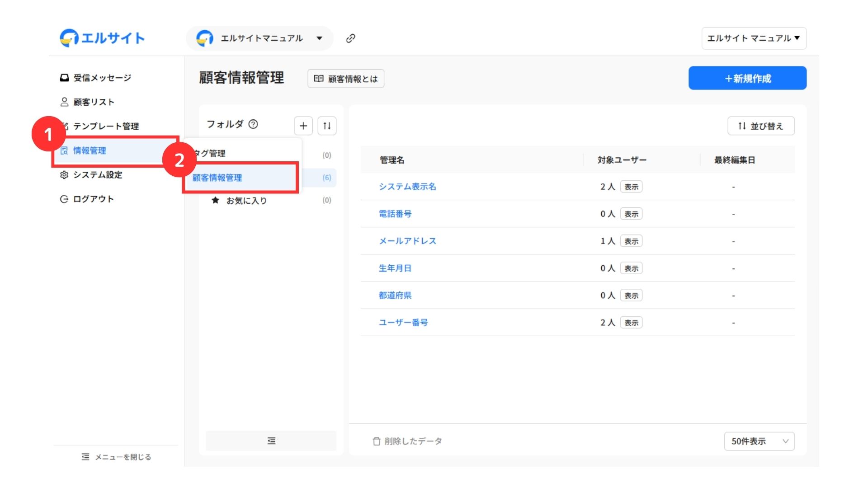
Task: Click the エルサイト logo
Action: pos(102,38)
